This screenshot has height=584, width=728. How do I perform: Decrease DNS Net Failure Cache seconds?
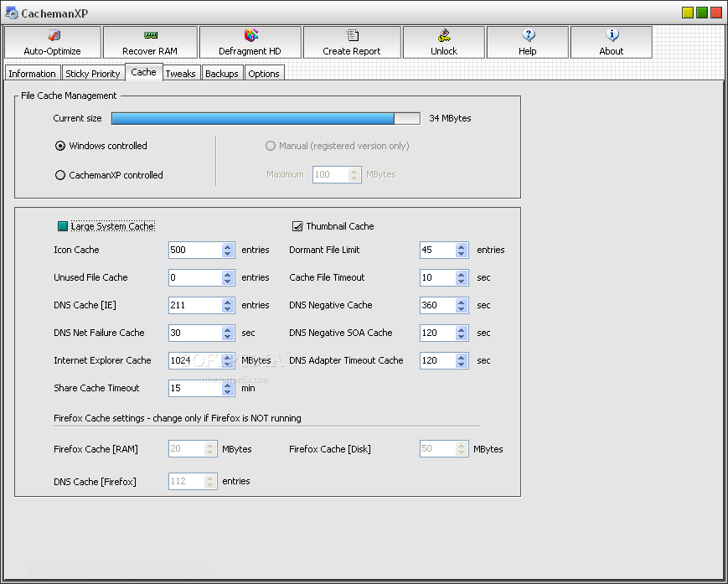tap(228, 336)
